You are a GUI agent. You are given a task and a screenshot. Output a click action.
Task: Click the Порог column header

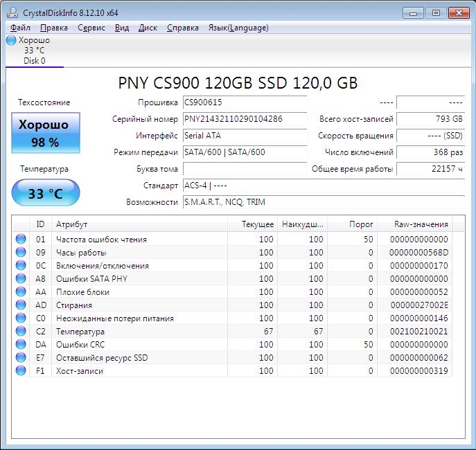(352, 224)
